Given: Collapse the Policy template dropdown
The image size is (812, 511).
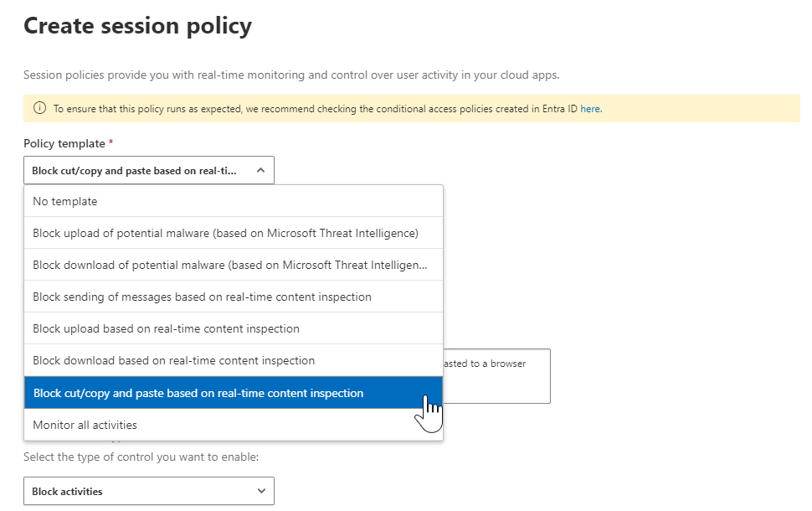Looking at the screenshot, I should point(149,171).
